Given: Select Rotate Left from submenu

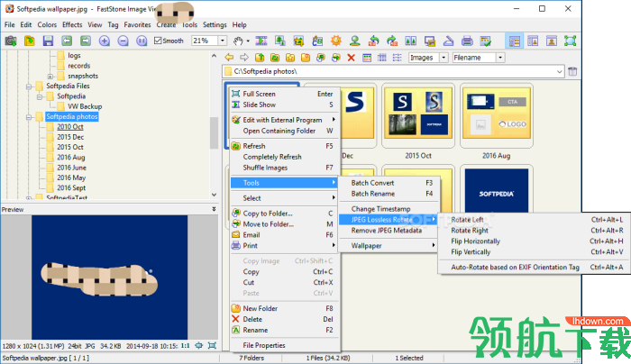Looking at the screenshot, I should [x=535, y=220].
